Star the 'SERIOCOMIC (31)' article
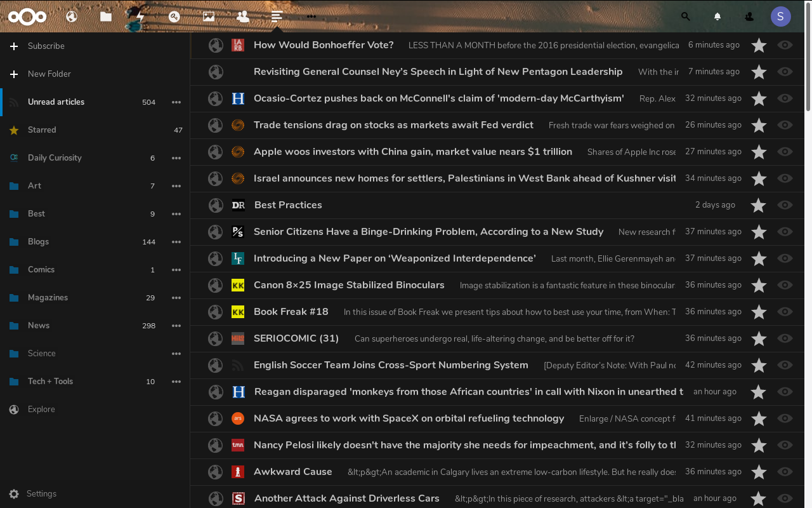 tap(759, 338)
